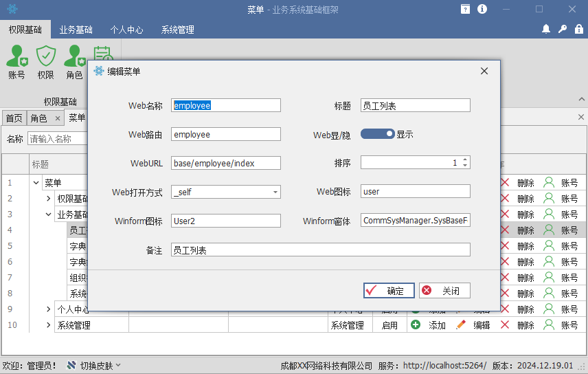The image size is (588, 374).
Task: Expand the 系统管理 tree node in row 10
Action: coord(48,324)
